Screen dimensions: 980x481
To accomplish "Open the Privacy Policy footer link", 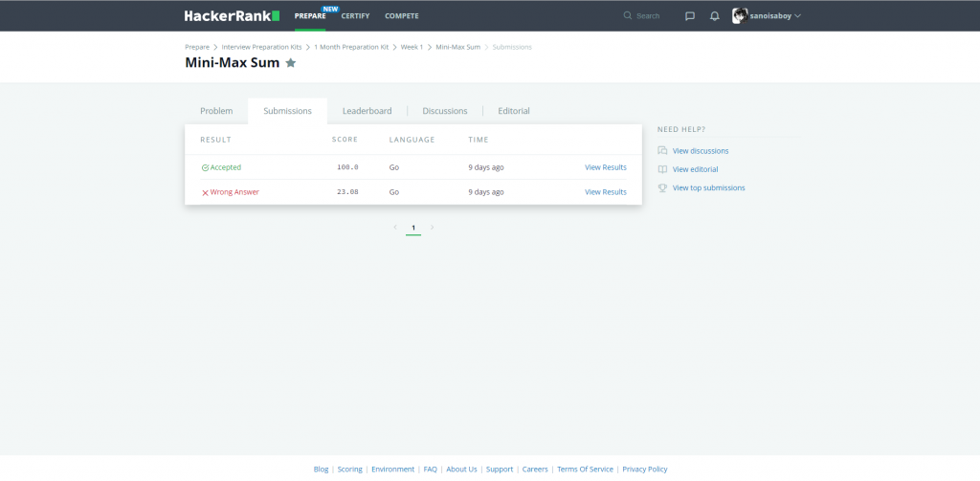I will (645, 470).
